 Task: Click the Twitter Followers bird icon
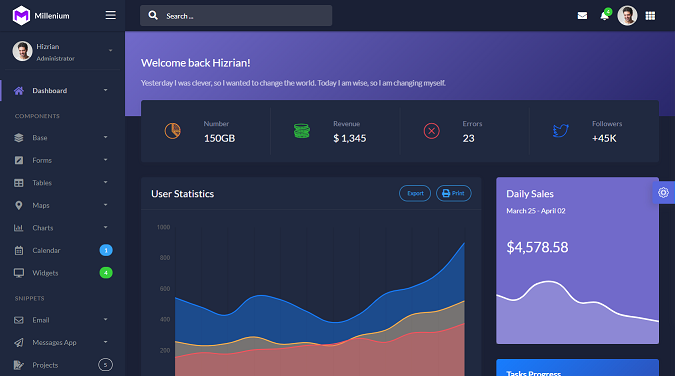coord(560,131)
